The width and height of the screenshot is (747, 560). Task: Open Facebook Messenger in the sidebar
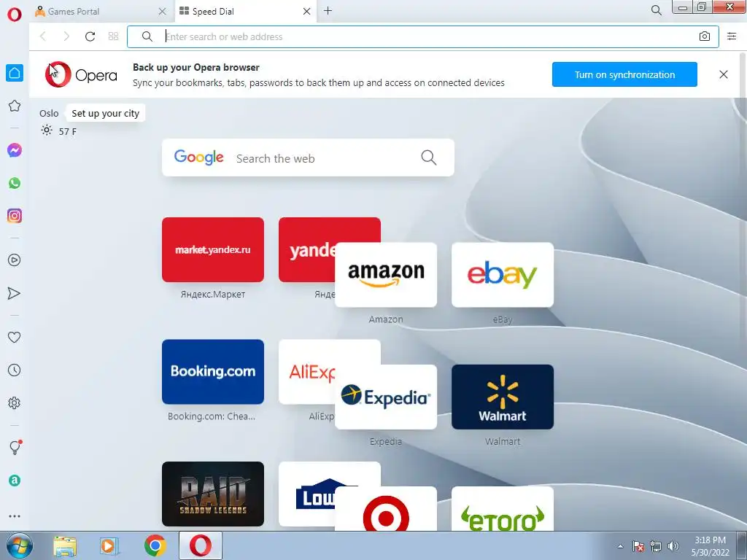click(x=15, y=150)
